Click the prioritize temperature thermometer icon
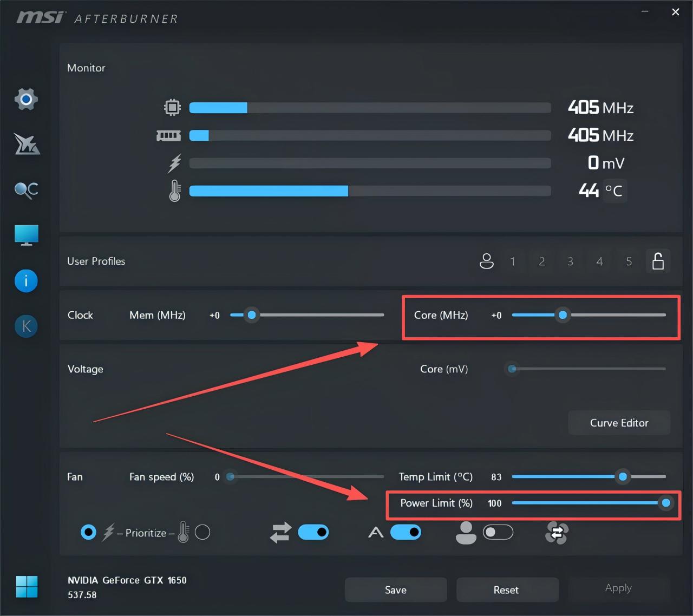Screen dimensions: 693x616 pyautogui.click(x=183, y=533)
